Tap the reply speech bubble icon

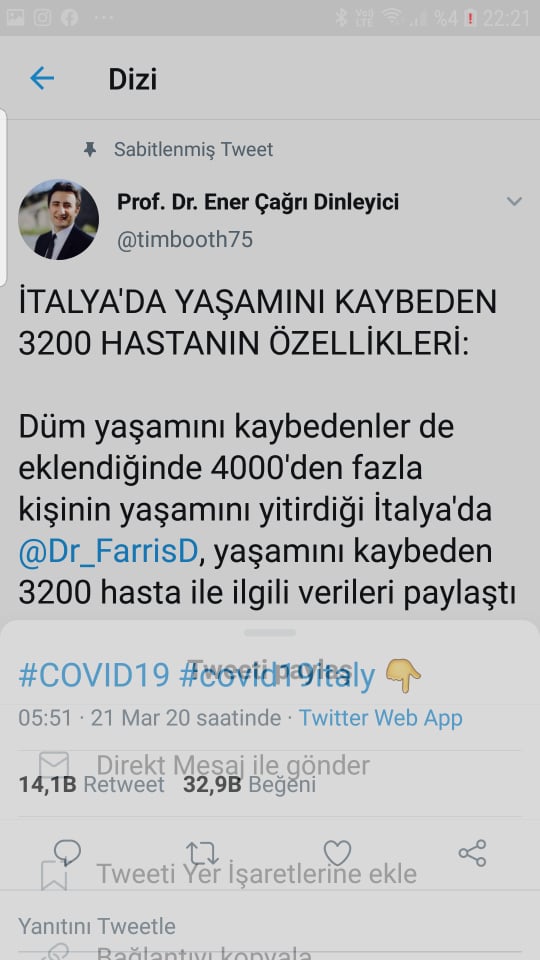tap(67, 852)
